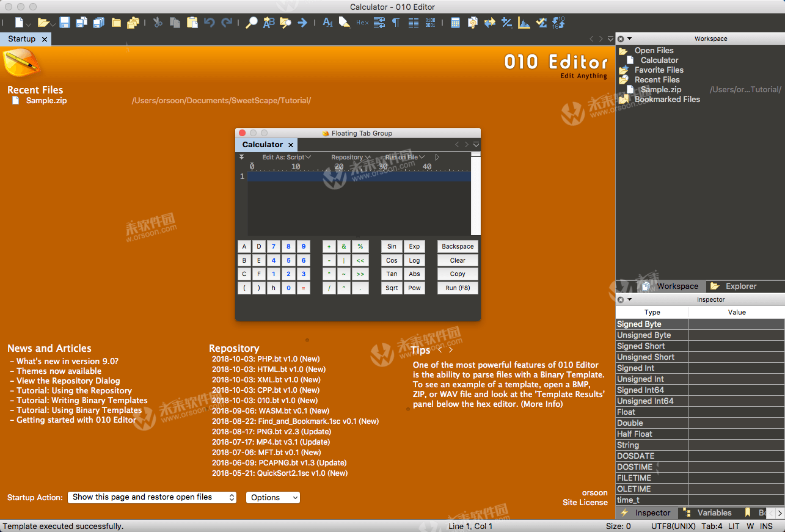Select Calculator under Open Files in Workspace
Screen dimensions: 785x532
[659, 60]
